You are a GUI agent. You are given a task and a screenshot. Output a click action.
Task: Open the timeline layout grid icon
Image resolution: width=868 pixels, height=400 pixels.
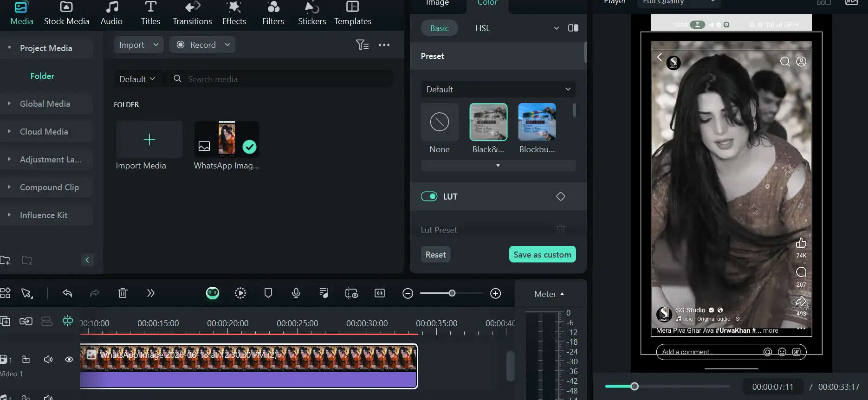tap(5, 293)
